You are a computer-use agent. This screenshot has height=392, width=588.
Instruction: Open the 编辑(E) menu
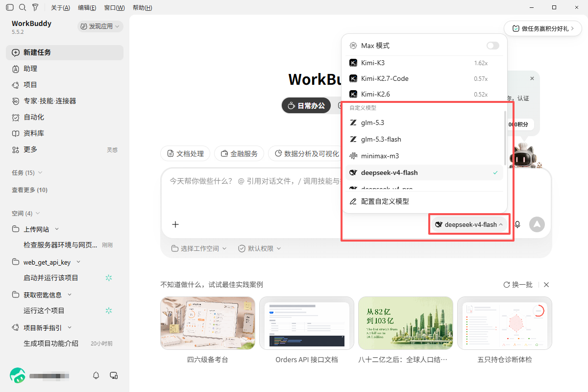point(87,8)
